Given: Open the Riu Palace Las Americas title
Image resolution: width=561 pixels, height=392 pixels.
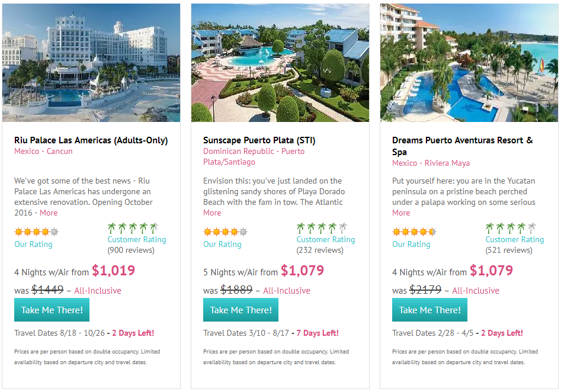Looking at the screenshot, I should tap(91, 140).
